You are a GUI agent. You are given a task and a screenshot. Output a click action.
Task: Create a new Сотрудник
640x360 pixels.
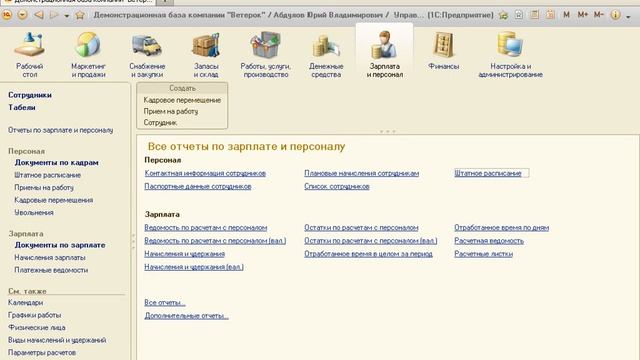160,122
